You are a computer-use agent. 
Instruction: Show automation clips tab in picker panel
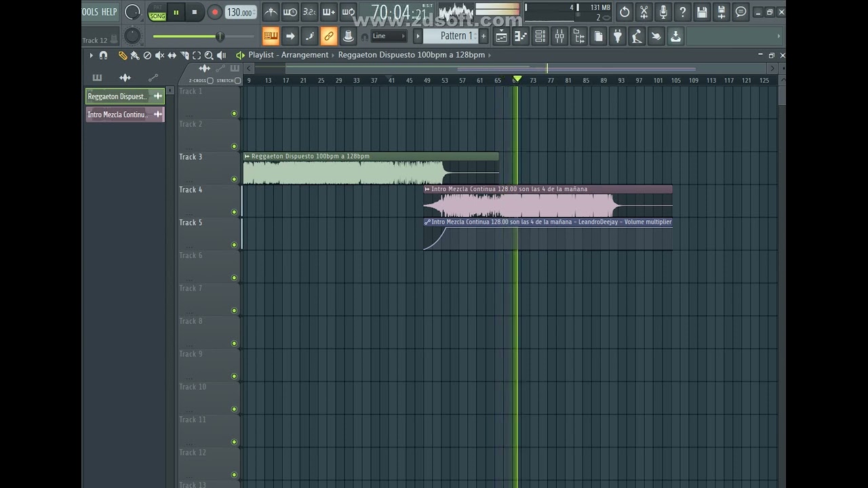point(153,77)
